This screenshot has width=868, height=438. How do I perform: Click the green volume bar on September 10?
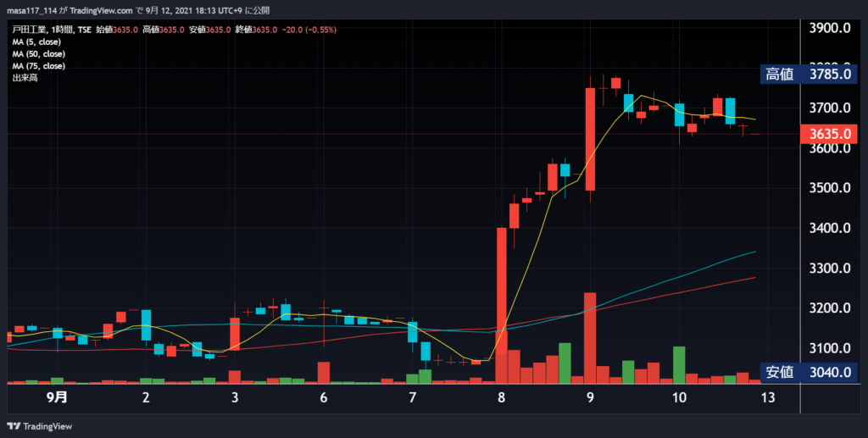(x=679, y=365)
